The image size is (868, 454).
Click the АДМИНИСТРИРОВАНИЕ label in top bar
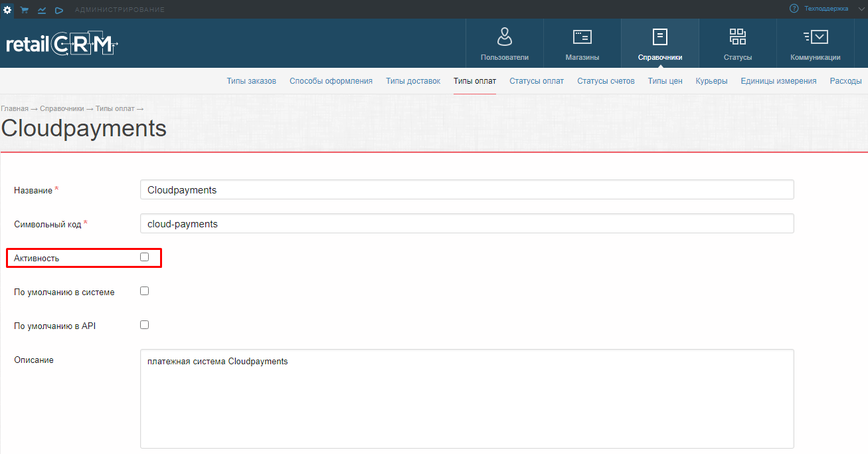click(x=120, y=9)
